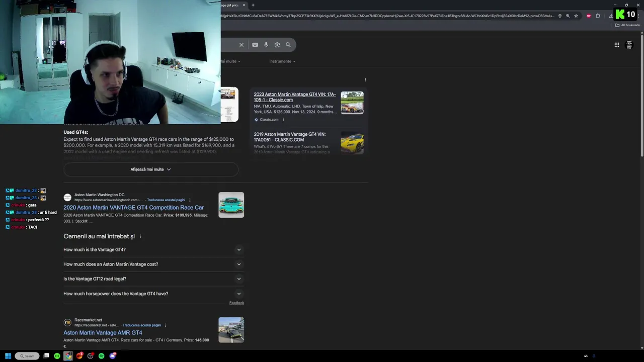Translate the Aston Martin Washington DC page
The width and height of the screenshot is (644, 362).
pyautogui.click(x=166, y=200)
